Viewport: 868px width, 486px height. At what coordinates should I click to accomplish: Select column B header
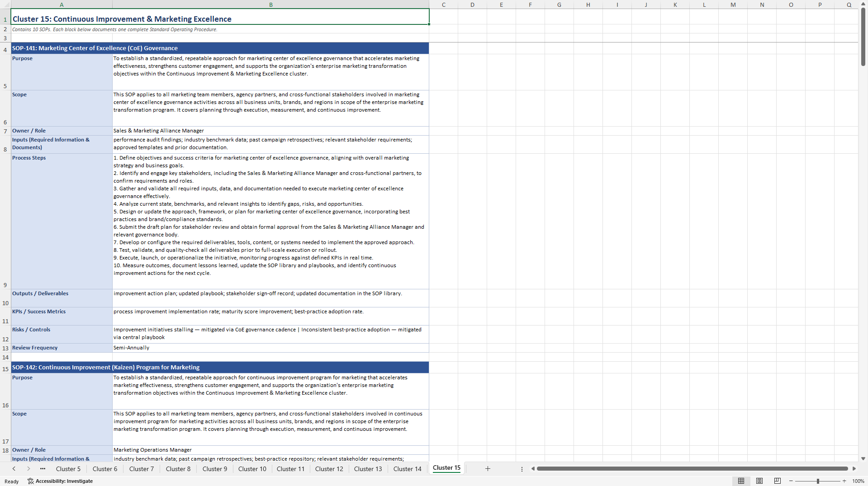click(270, 5)
